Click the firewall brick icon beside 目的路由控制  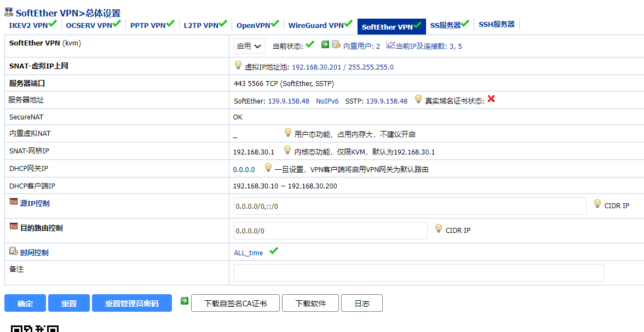14,226
